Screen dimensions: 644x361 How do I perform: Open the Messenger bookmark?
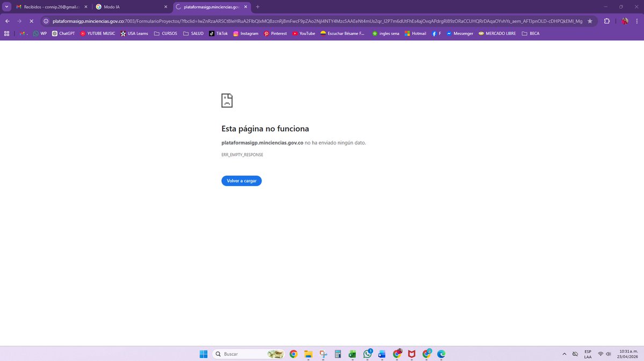click(x=460, y=34)
